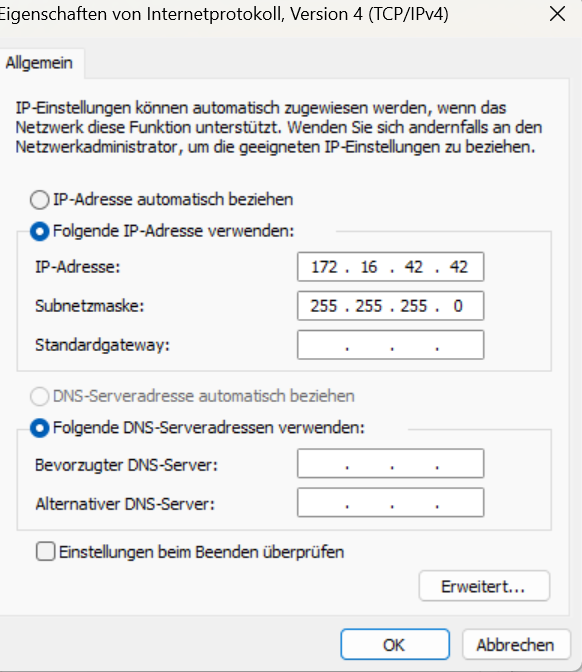The height and width of the screenshot is (672, 582).
Task: Click last octet 0 of subnet mask
Action: point(458,306)
